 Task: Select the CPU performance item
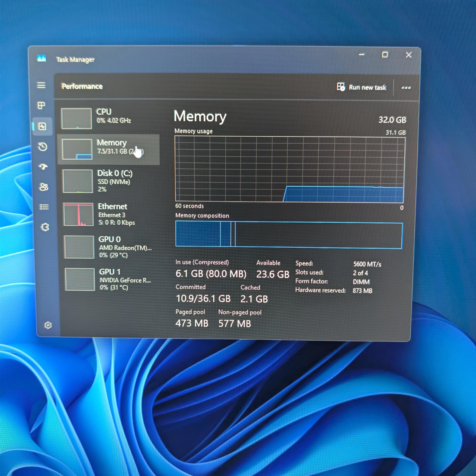[108, 119]
